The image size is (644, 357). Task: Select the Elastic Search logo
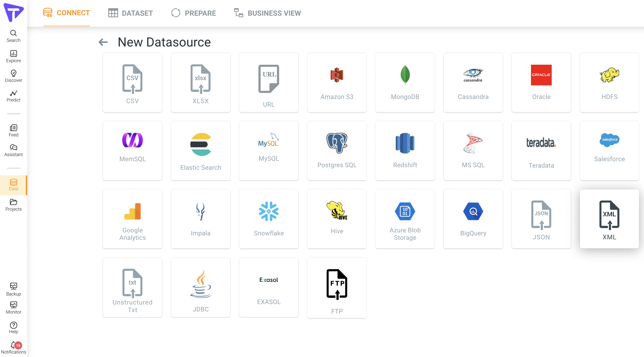click(200, 144)
